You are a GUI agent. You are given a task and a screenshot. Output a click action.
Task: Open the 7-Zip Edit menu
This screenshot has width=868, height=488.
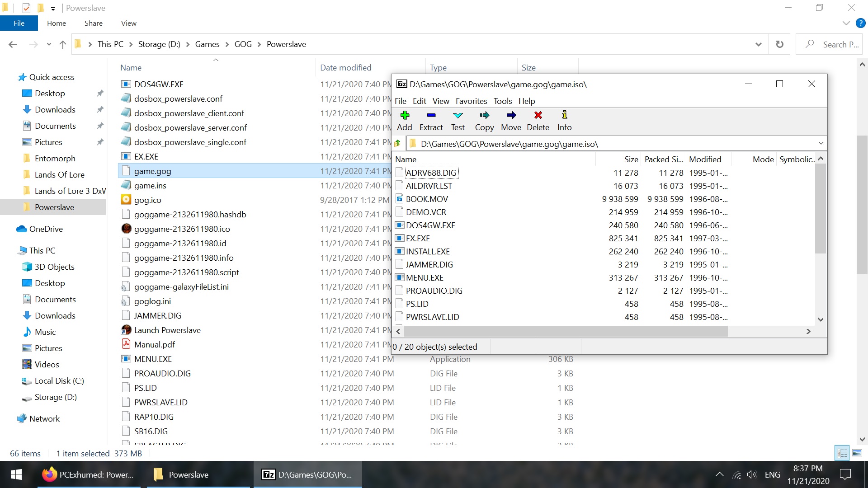(x=420, y=101)
